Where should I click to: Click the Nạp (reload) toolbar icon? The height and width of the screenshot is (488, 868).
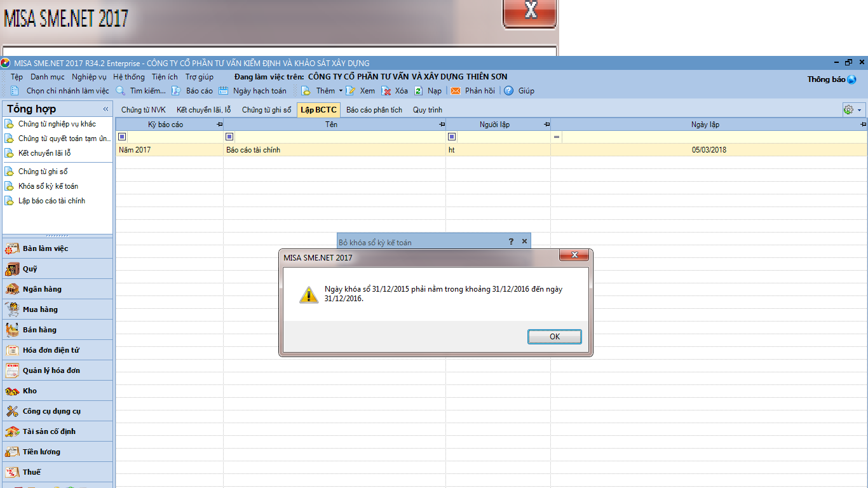point(419,91)
